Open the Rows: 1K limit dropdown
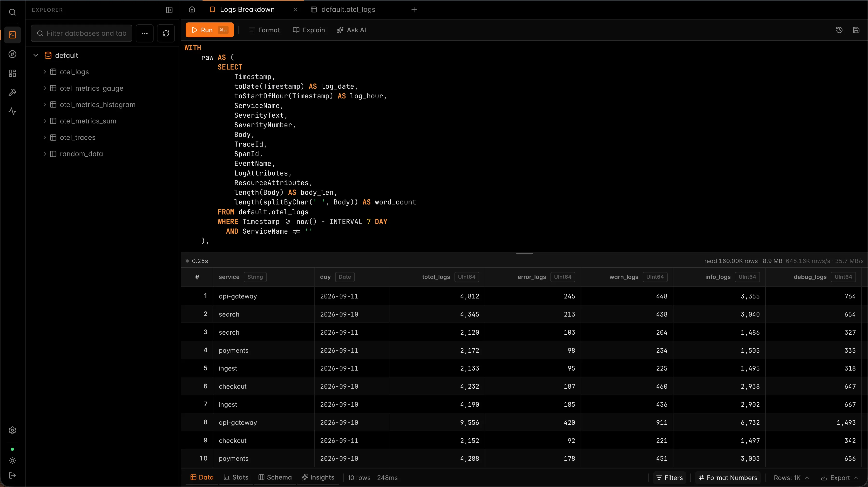 791,478
